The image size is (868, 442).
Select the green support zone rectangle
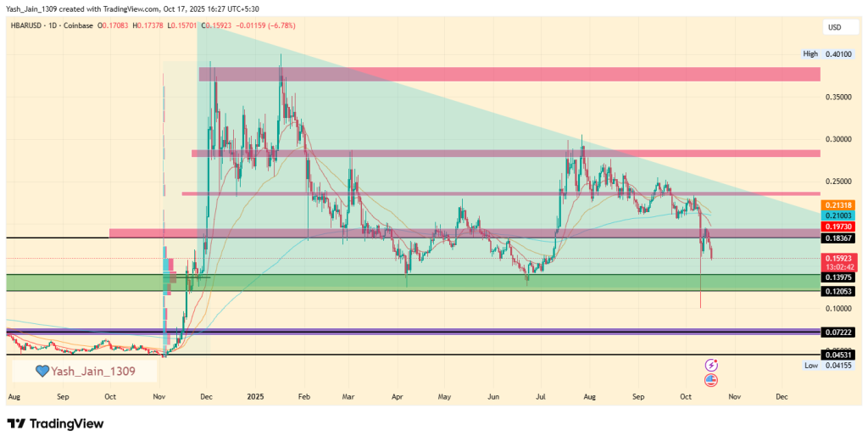[424, 283]
